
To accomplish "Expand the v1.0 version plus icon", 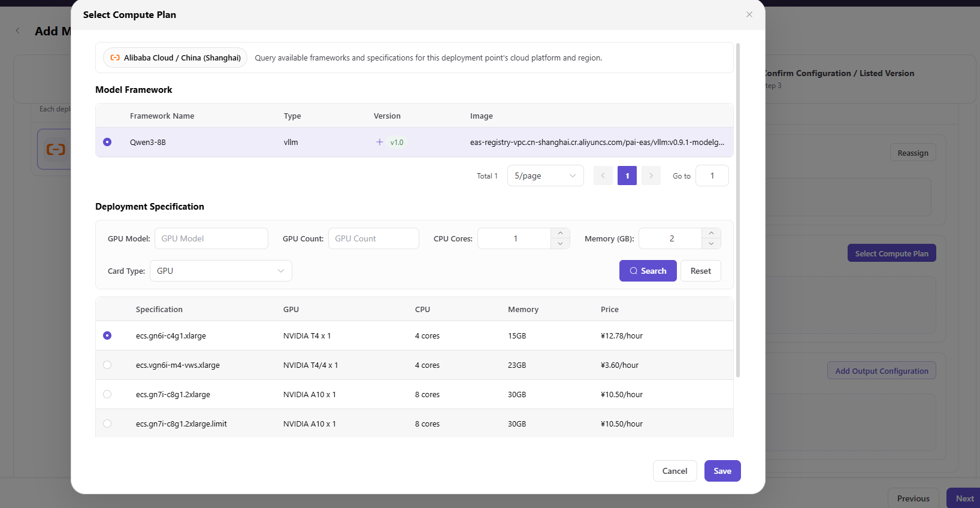I will coord(379,142).
